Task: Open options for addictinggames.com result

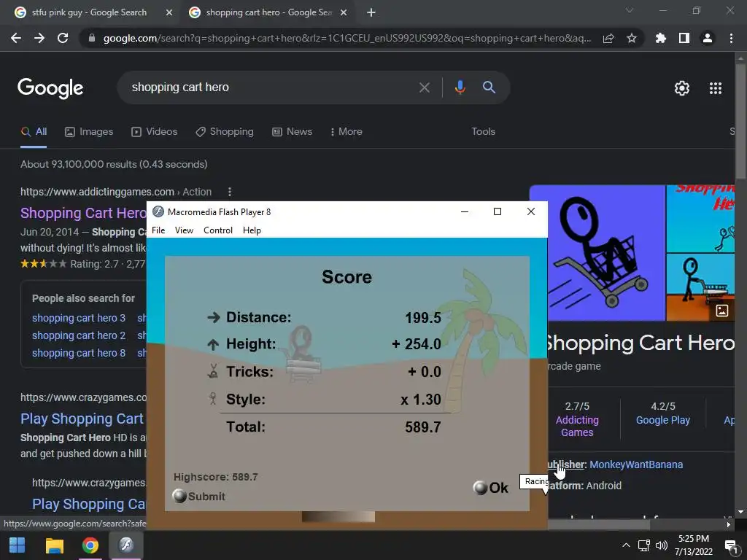Action: 230,192
